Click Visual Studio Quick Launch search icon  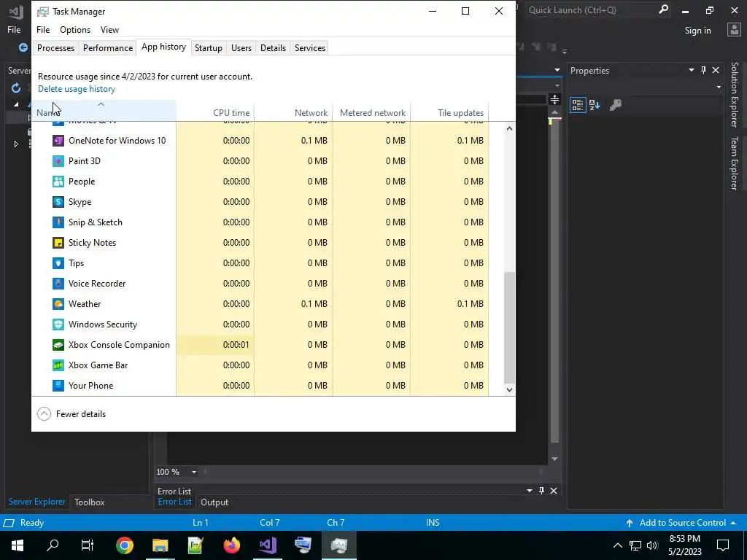coord(663,9)
